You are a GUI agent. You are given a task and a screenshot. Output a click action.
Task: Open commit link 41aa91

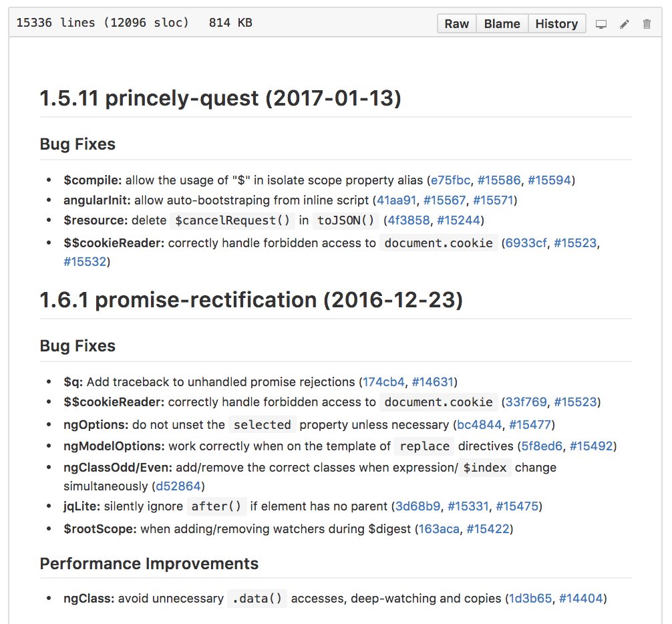click(x=396, y=200)
